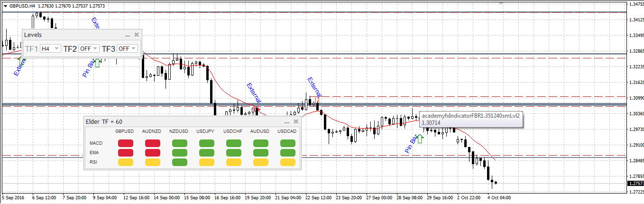Select USDJPY column header in Elder panel

click(206, 131)
